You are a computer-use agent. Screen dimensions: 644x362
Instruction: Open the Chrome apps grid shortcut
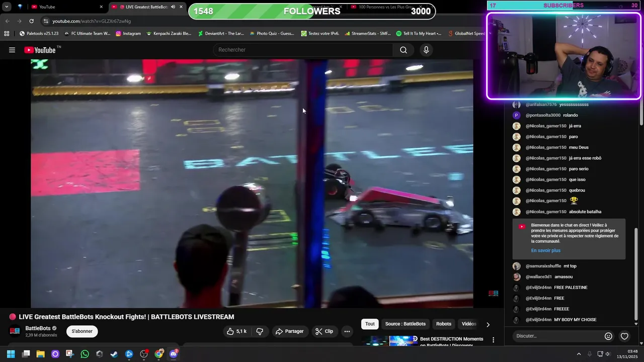[7, 34]
